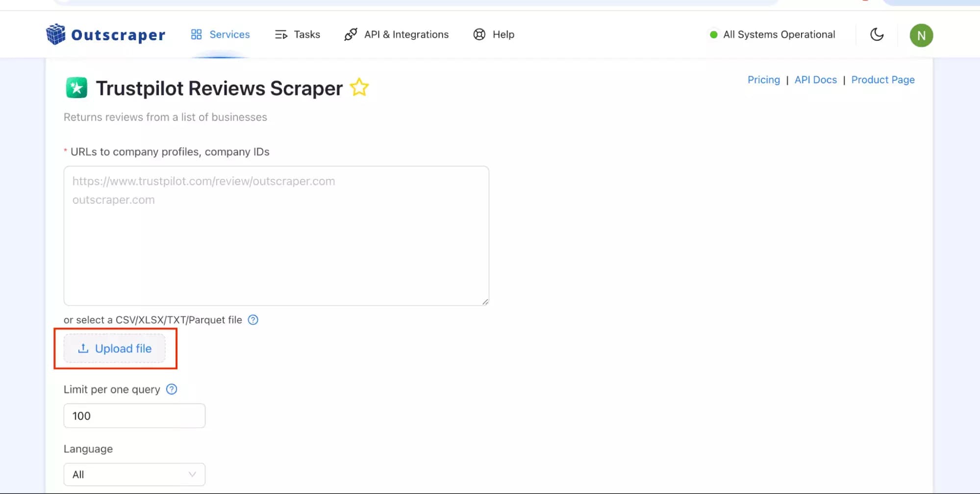Viewport: 980px width, 494px height.
Task: Switch to the Tasks page
Action: 306,34
